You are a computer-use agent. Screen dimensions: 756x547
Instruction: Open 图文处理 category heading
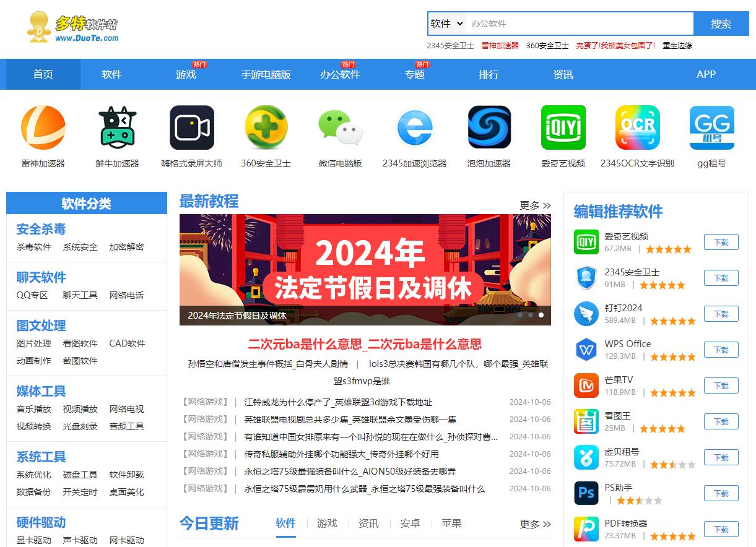(x=41, y=325)
